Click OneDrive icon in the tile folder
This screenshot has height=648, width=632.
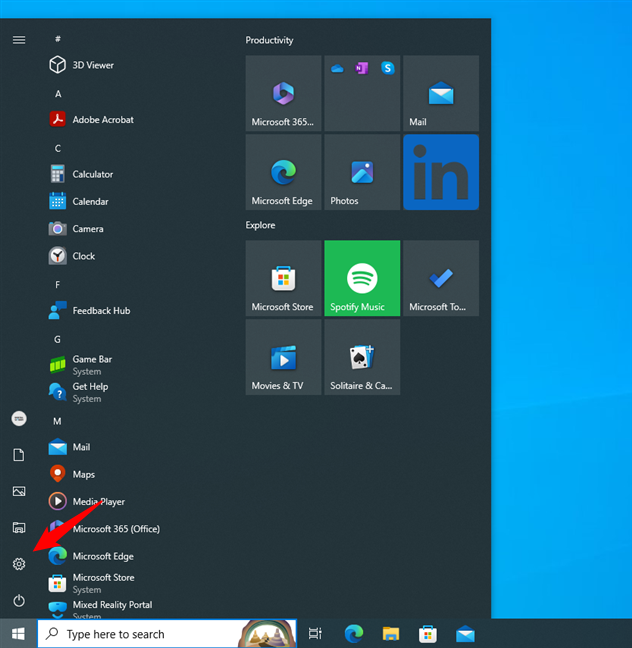337,68
